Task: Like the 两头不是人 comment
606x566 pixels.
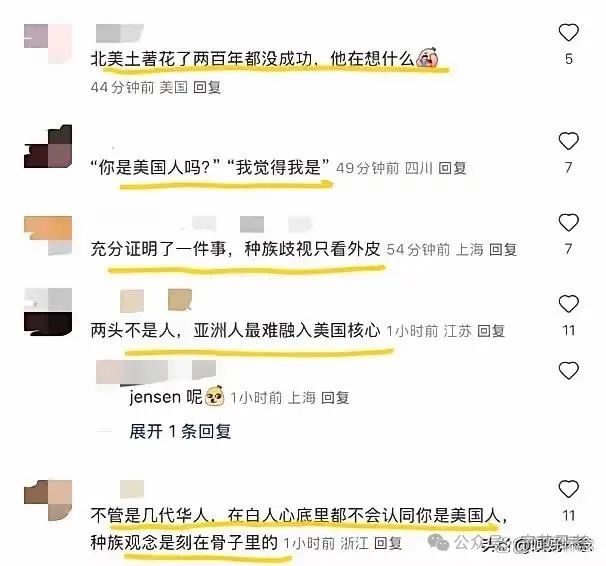Action: (x=569, y=304)
